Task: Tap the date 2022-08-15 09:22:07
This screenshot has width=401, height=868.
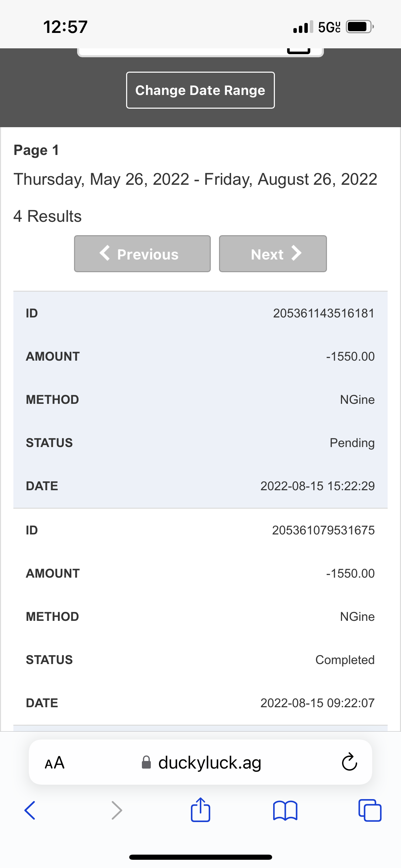Action: tap(317, 703)
